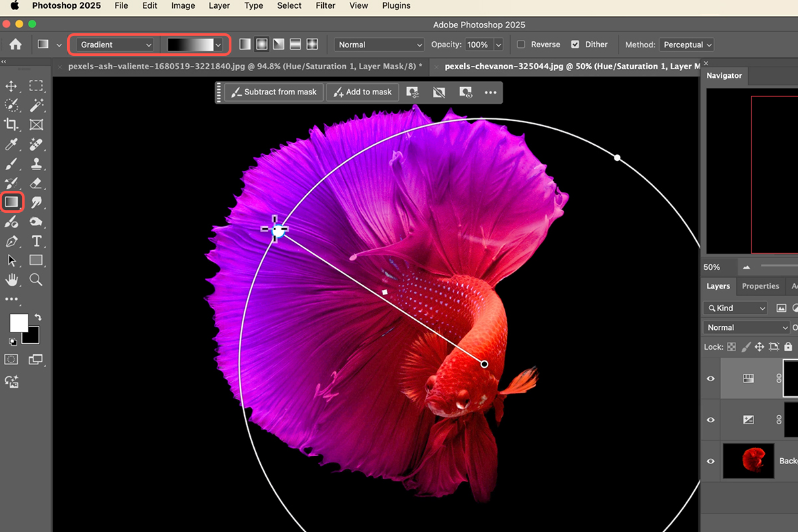Select the Crop tool

click(12, 124)
